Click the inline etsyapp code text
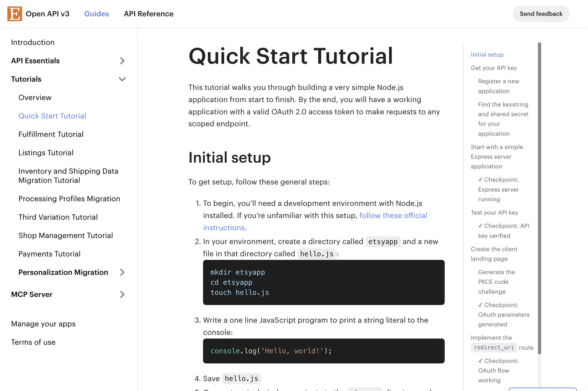 click(x=383, y=242)
